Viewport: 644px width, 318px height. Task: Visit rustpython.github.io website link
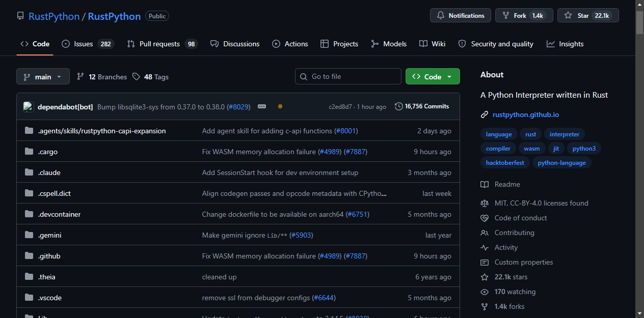pyautogui.click(x=526, y=114)
